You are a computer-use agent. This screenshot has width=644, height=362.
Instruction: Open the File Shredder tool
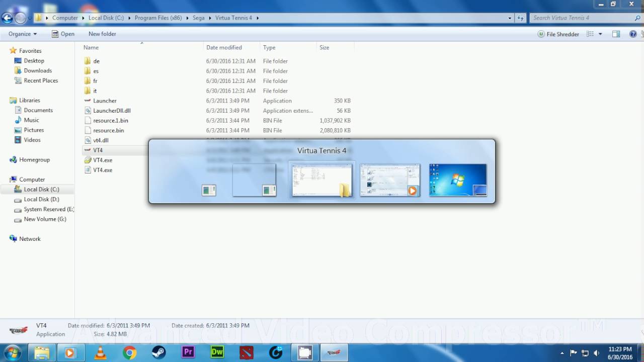(x=558, y=34)
